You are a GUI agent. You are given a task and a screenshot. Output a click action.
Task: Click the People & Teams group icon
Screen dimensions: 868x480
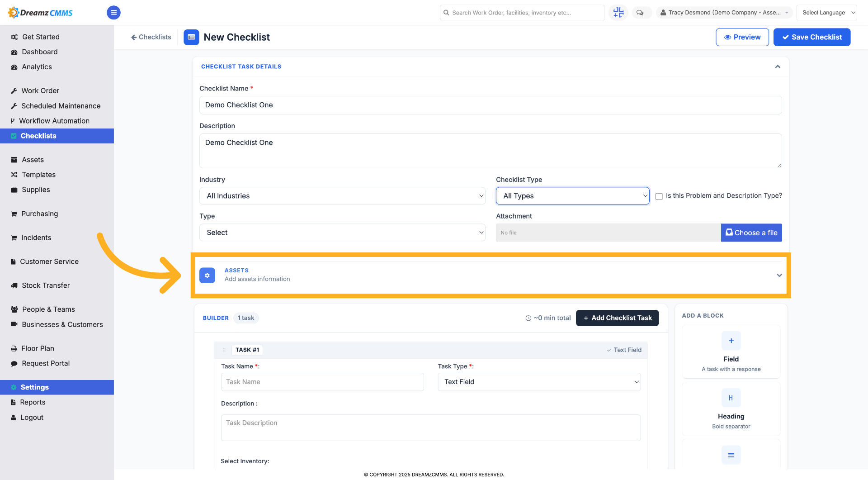click(14, 309)
